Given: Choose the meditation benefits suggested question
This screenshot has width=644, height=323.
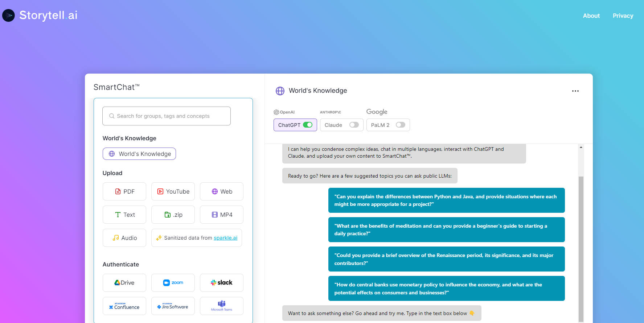Looking at the screenshot, I should pos(447,229).
